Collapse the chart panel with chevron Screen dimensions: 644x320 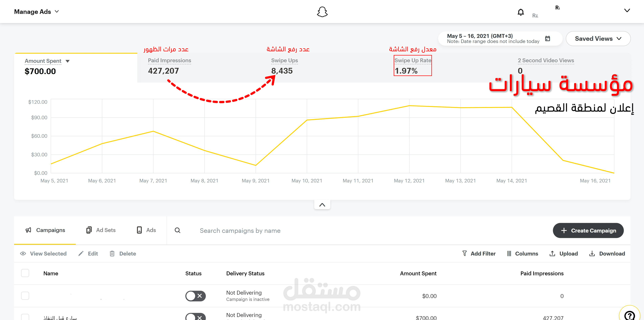[x=322, y=205]
